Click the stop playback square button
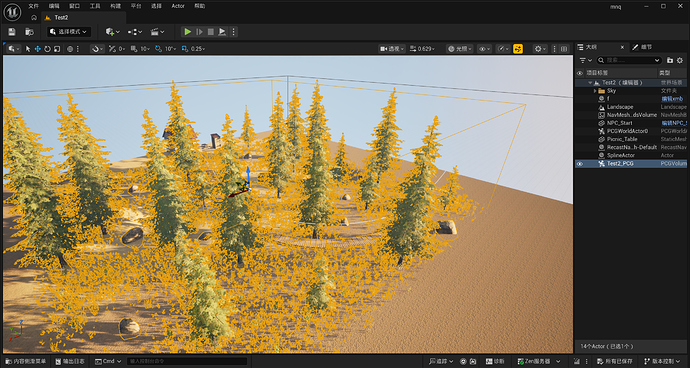This screenshot has height=368, width=690. tap(211, 32)
